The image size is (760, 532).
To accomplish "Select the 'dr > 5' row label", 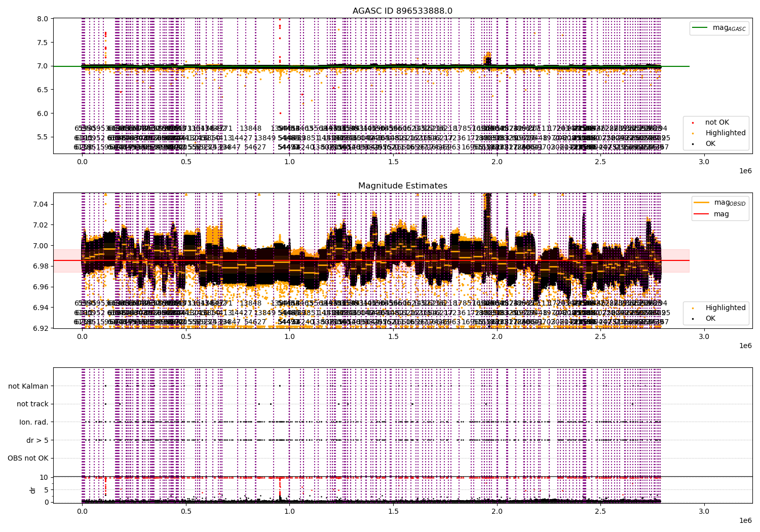I will (37, 440).
